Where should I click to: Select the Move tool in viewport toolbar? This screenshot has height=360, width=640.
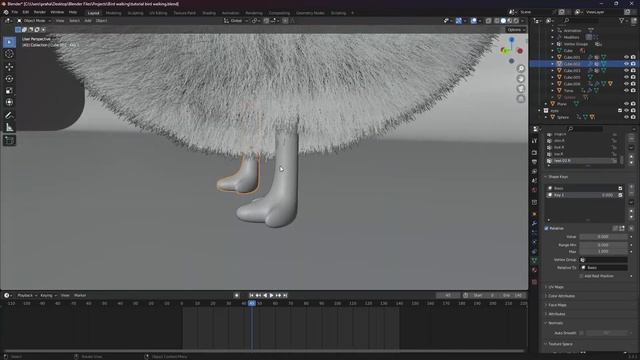click(9, 67)
